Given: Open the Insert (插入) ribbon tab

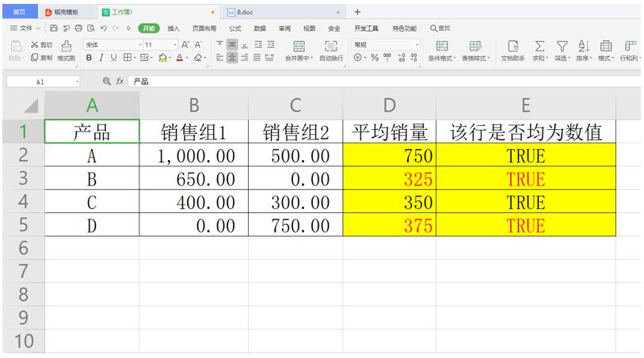Looking at the screenshot, I should coord(173,29).
